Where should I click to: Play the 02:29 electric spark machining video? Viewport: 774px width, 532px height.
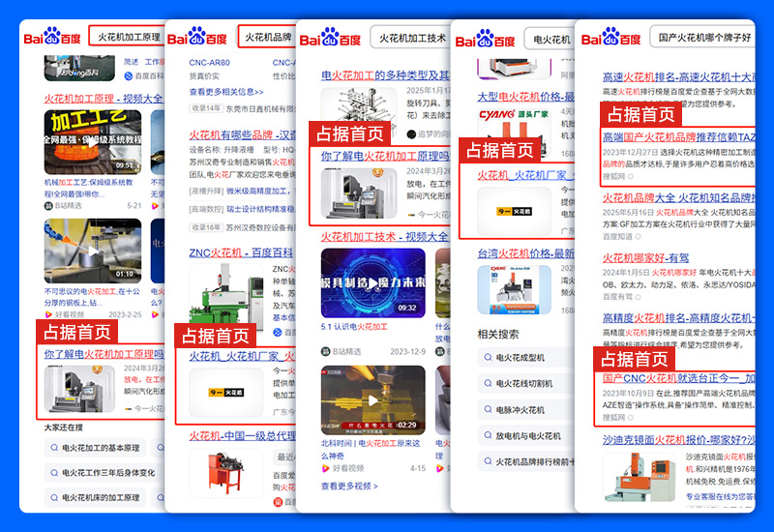point(373,400)
